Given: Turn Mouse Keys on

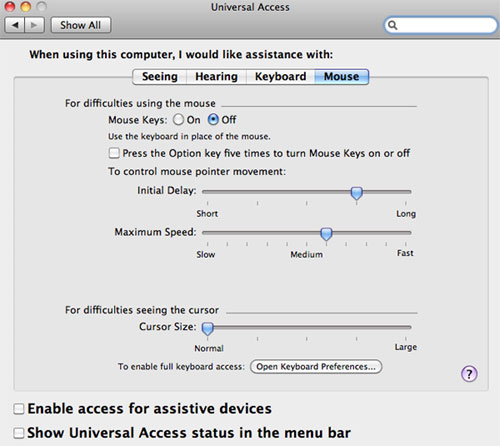Looking at the screenshot, I should click(x=178, y=120).
